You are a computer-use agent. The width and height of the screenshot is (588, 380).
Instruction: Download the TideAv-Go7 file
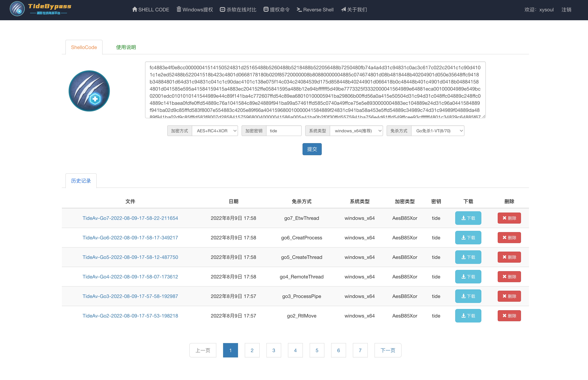468,218
